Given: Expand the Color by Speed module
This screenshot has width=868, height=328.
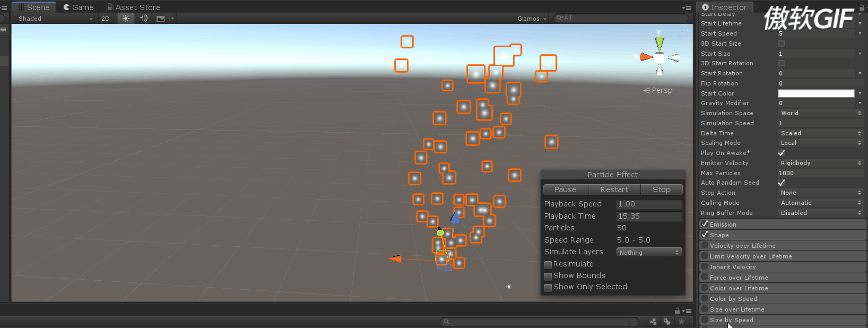Looking at the screenshot, I should 783,299.
